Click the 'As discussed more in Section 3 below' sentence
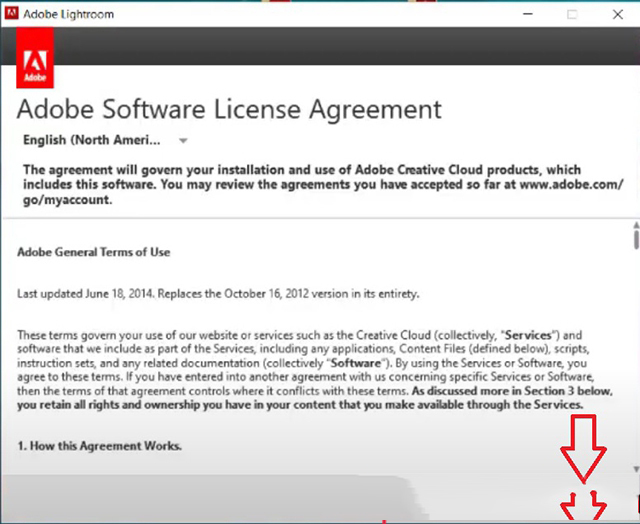Screen dimensions: 640x524 [314, 398]
